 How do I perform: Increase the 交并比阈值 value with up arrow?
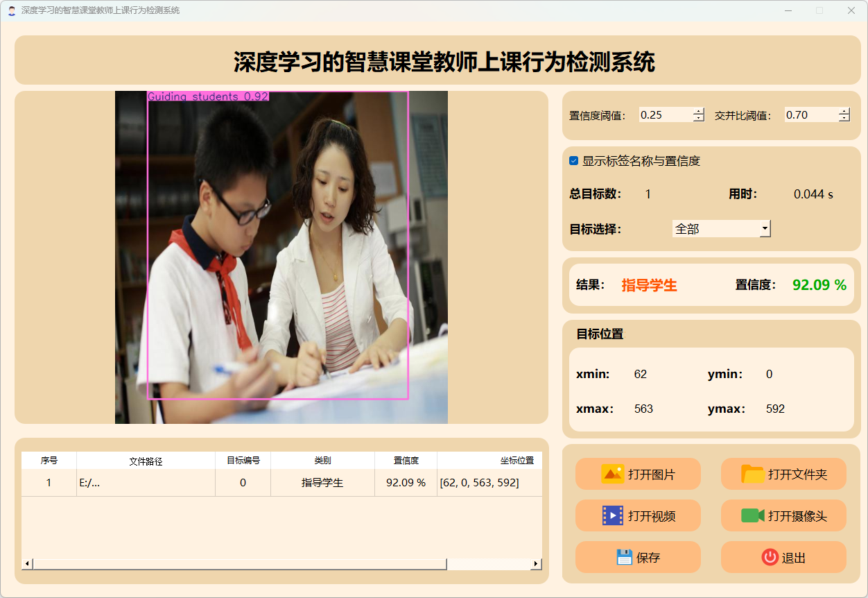[844, 111]
